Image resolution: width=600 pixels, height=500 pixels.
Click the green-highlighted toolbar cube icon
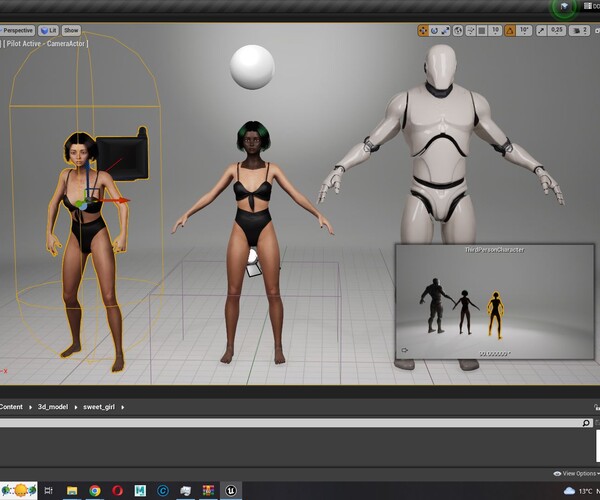click(x=564, y=7)
